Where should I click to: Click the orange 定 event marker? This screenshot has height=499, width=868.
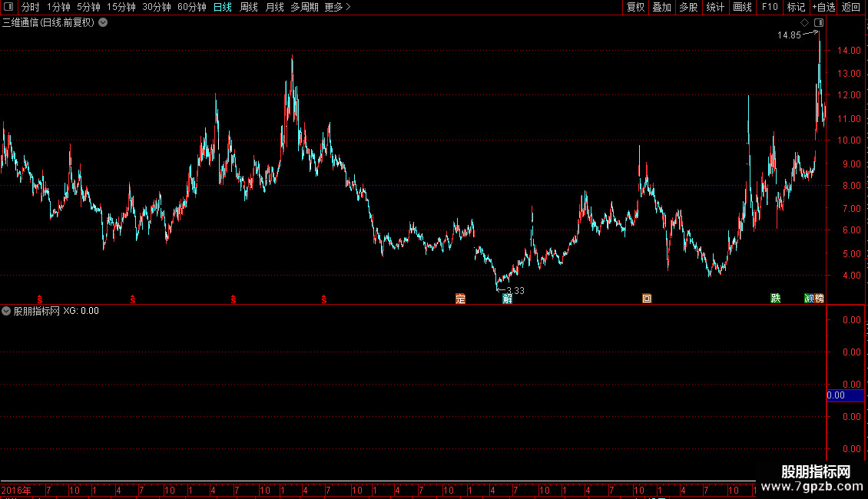click(461, 299)
